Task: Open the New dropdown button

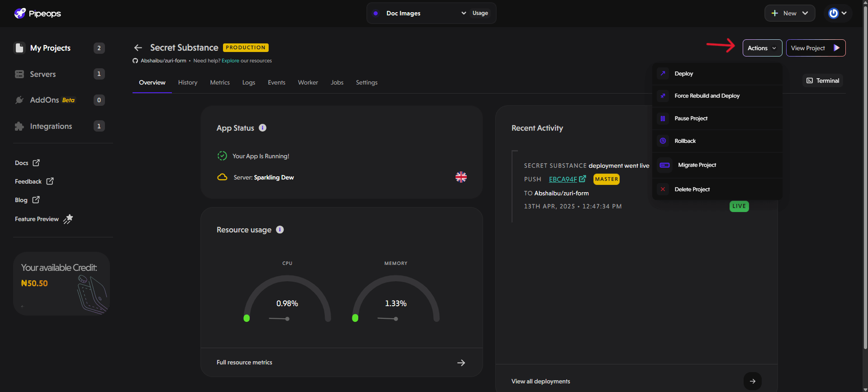Action: click(790, 13)
